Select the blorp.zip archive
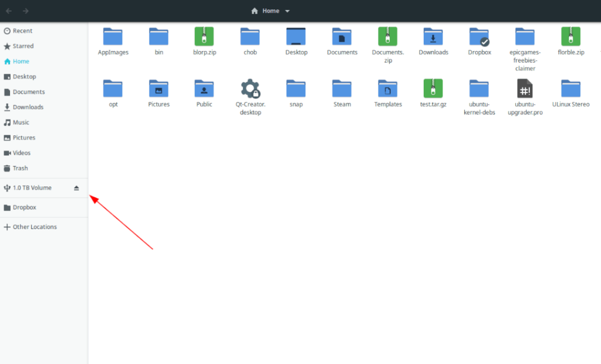 click(x=204, y=37)
